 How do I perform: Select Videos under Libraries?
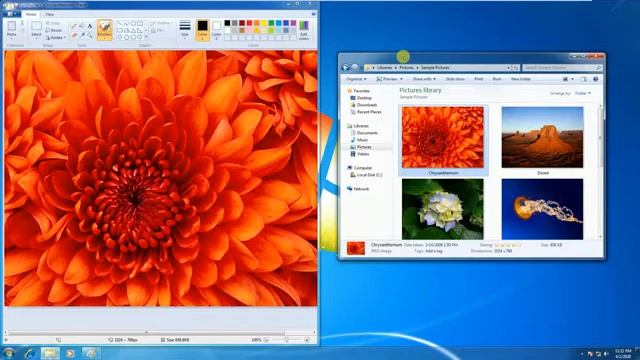360,154
